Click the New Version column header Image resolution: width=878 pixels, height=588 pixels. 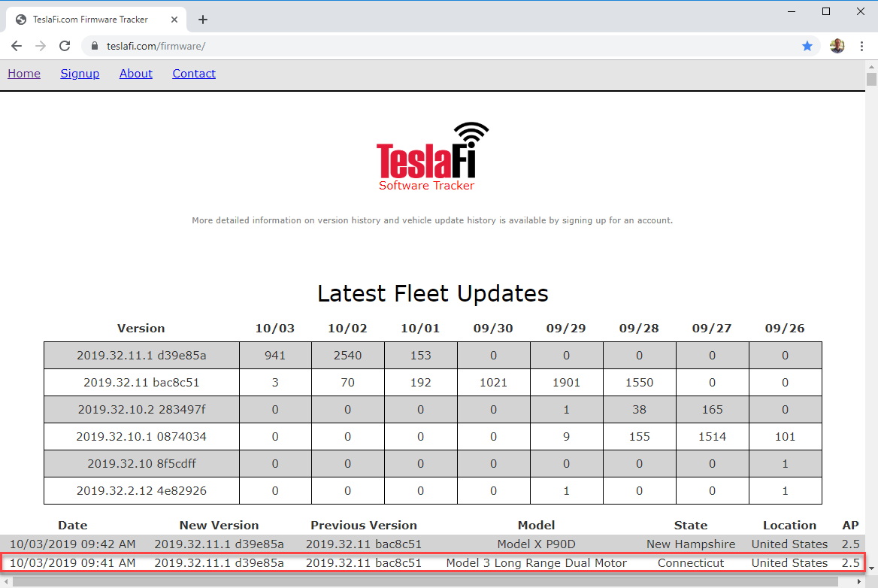click(219, 526)
